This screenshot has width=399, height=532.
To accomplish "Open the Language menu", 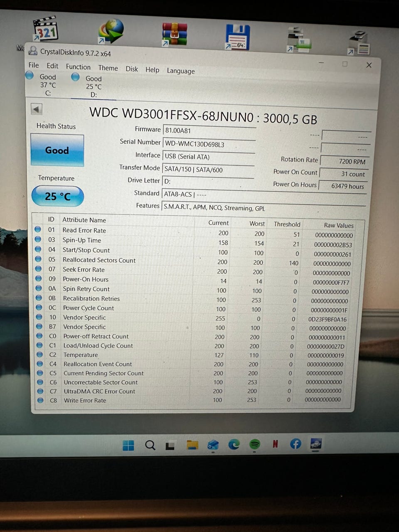I will 181,71.
